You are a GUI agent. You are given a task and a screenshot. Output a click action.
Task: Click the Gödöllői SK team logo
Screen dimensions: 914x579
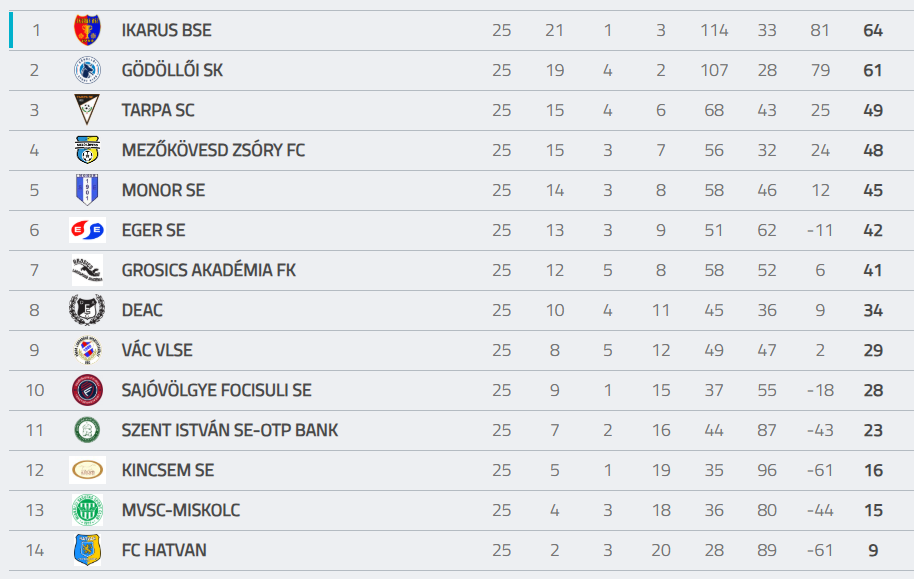tap(87, 71)
